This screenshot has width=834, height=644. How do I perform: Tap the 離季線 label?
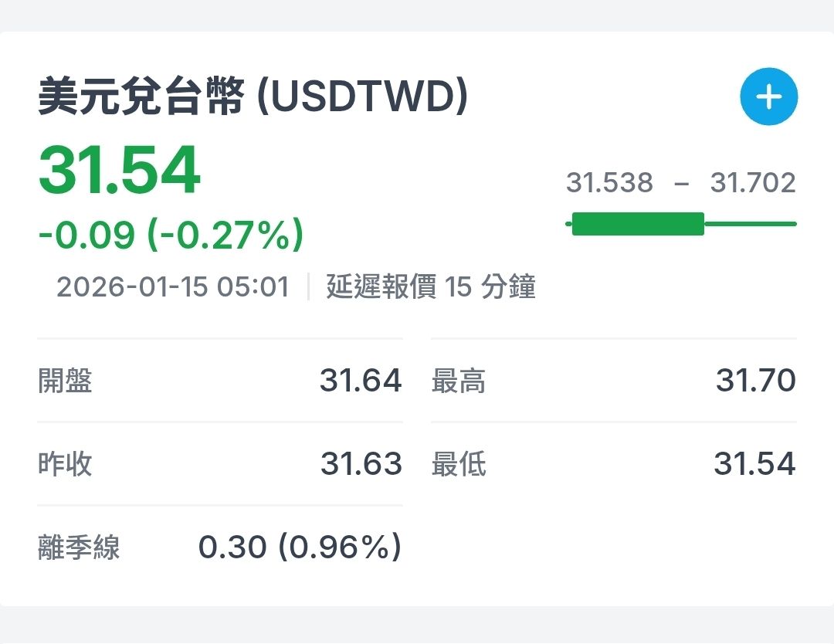coord(79,547)
